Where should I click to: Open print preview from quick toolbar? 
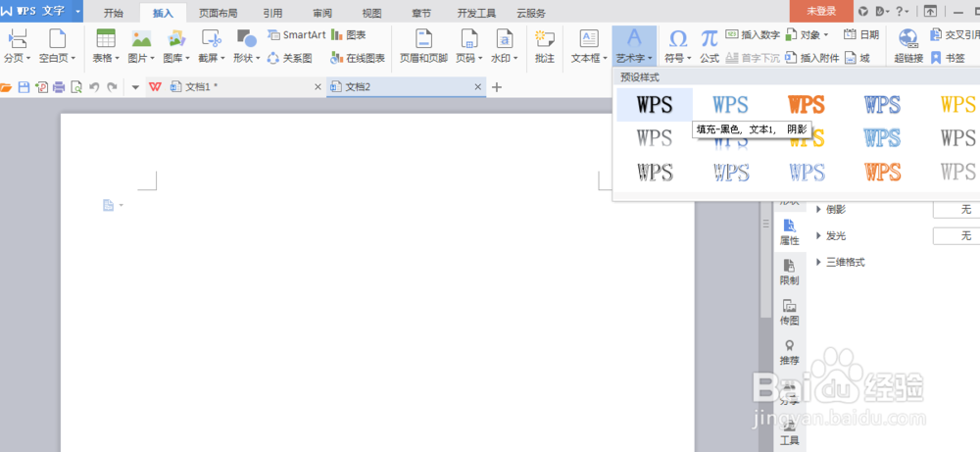click(x=76, y=87)
